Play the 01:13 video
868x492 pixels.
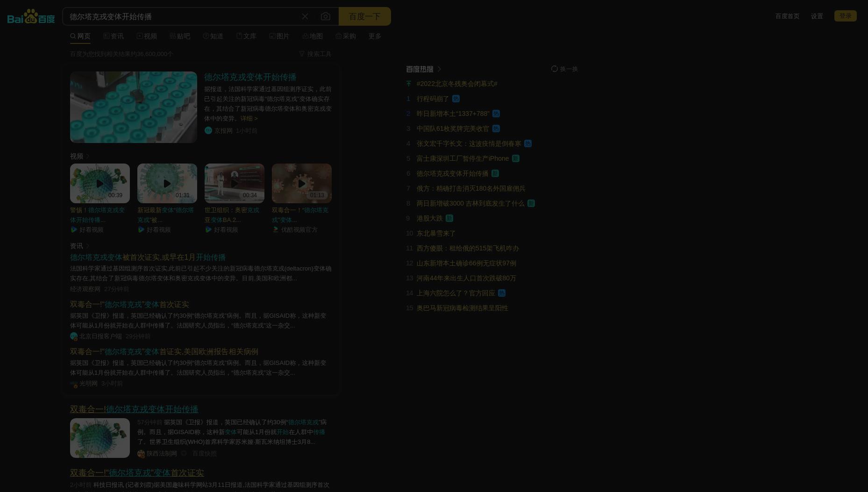click(x=302, y=183)
